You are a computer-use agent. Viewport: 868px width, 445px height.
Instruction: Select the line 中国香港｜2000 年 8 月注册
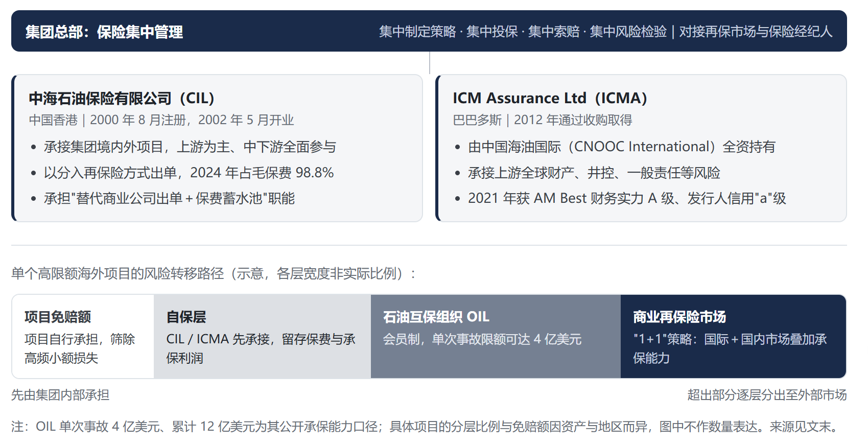click(161, 120)
